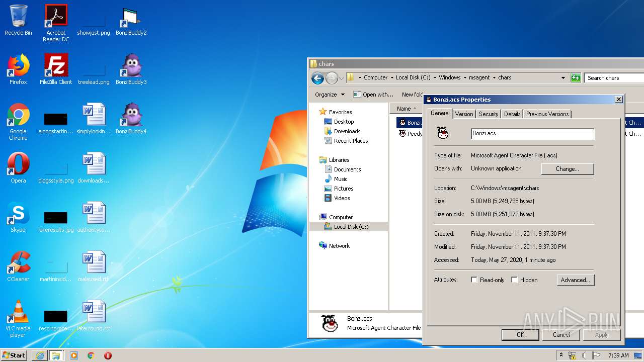Expand the Computer breadcrumb arrow
Screen dimensions: 644x362
[x=391, y=78]
